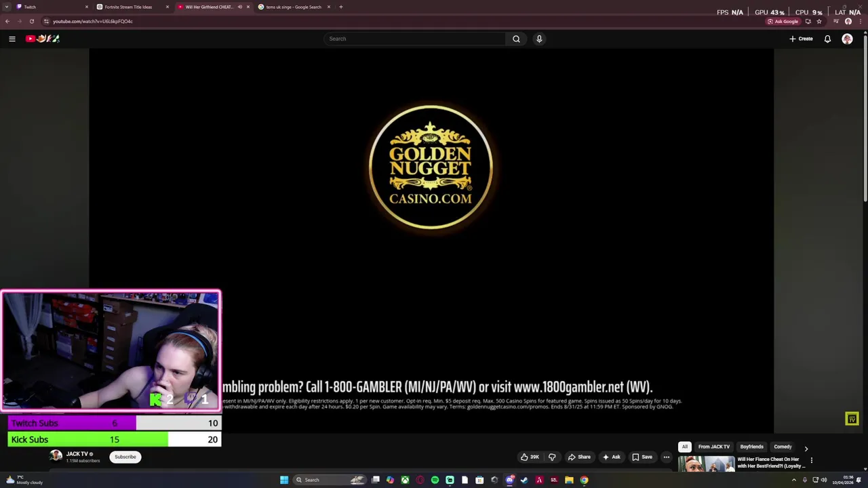The height and width of the screenshot is (488, 868).
Task: Click the yellow info card icon on video
Action: 852,419
